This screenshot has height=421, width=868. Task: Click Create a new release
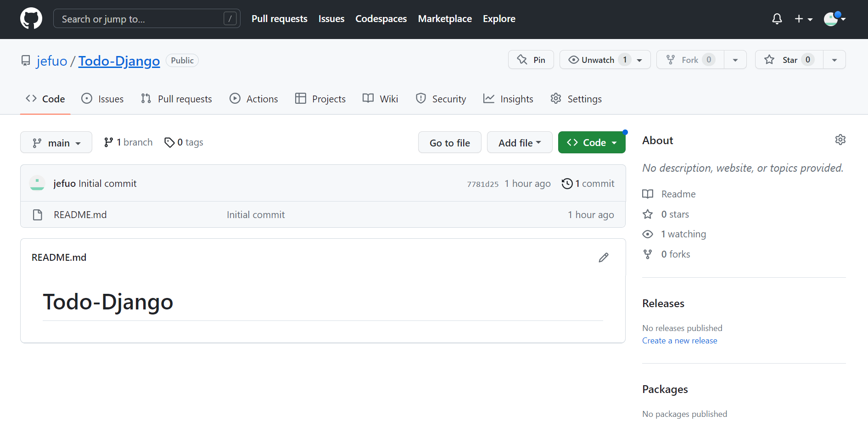(679, 341)
